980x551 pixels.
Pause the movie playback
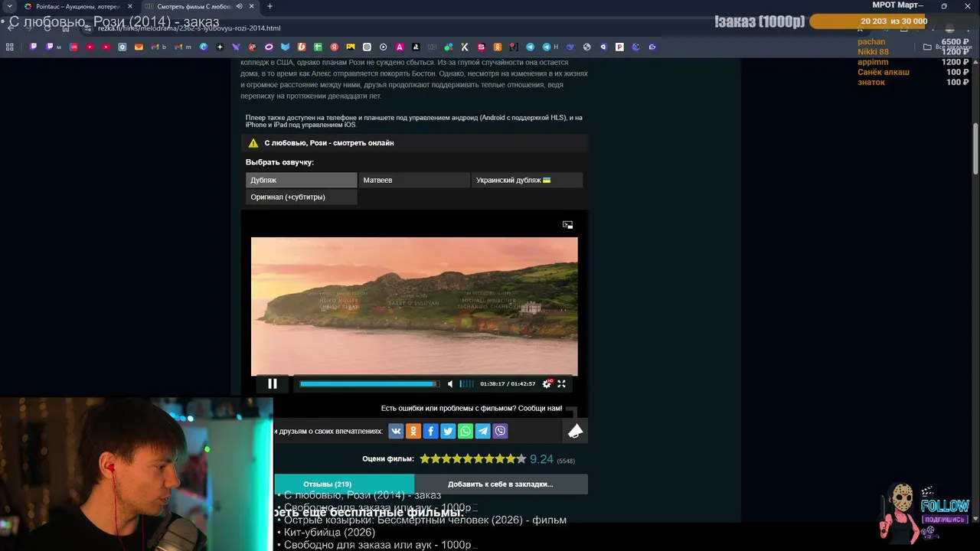pyautogui.click(x=272, y=384)
